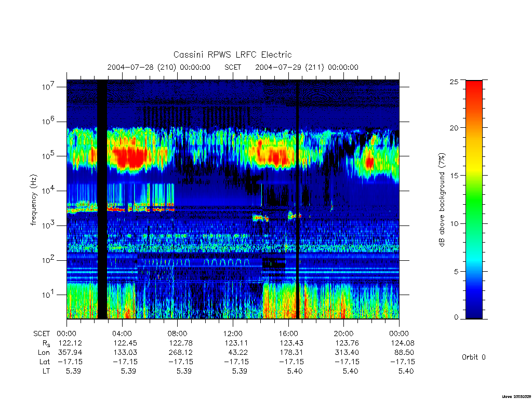Viewport: 532px width, 399px height.
Task: Click the thin black data-gap line after 16:00
Action: coord(298,199)
